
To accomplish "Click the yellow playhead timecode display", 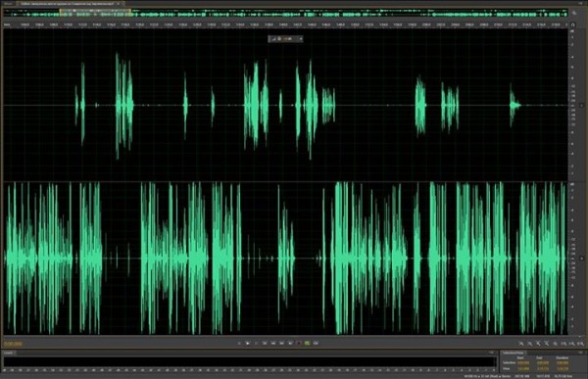I will (x=13, y=344).
